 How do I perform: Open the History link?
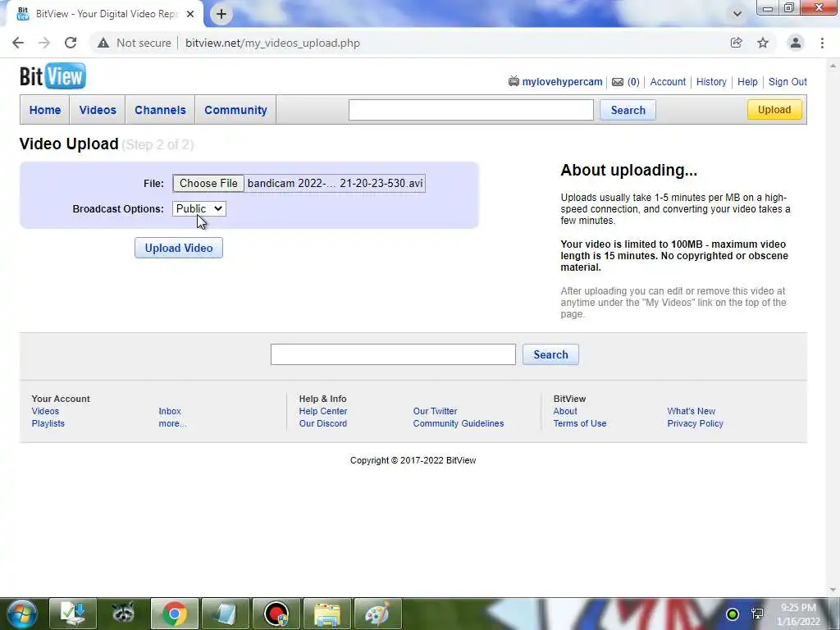[711, 82]
